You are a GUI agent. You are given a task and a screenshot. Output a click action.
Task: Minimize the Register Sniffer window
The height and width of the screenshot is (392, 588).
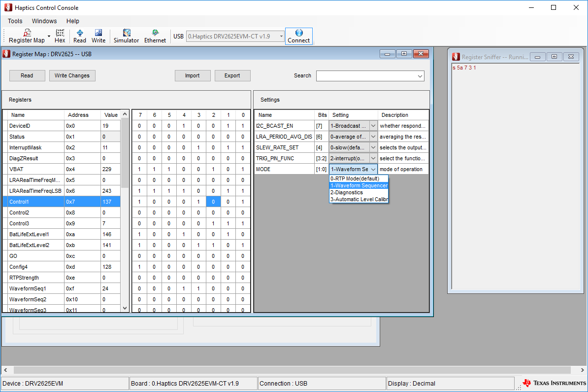click(x=538, y=57)
